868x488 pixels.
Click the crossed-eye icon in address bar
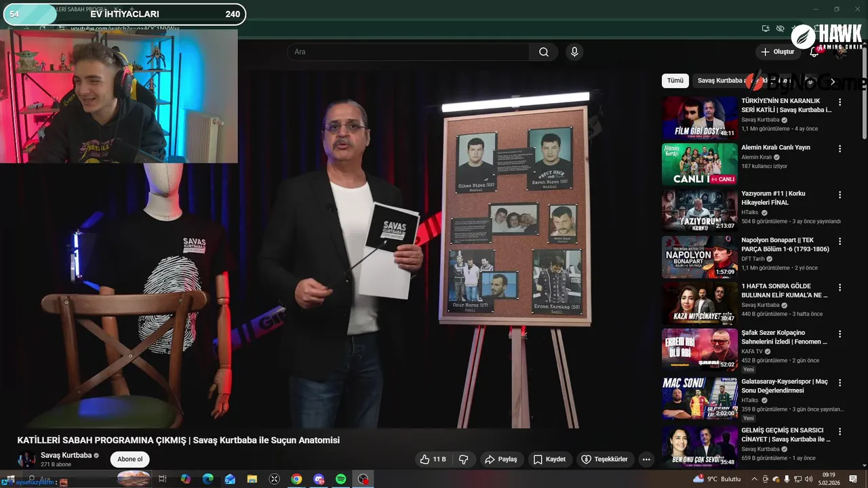pos(781,28)
